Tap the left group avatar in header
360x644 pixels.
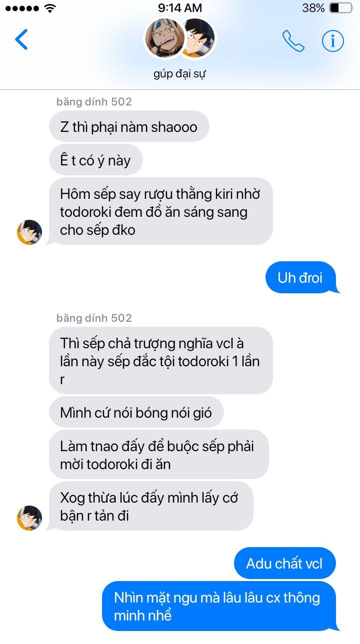(164, 38)
